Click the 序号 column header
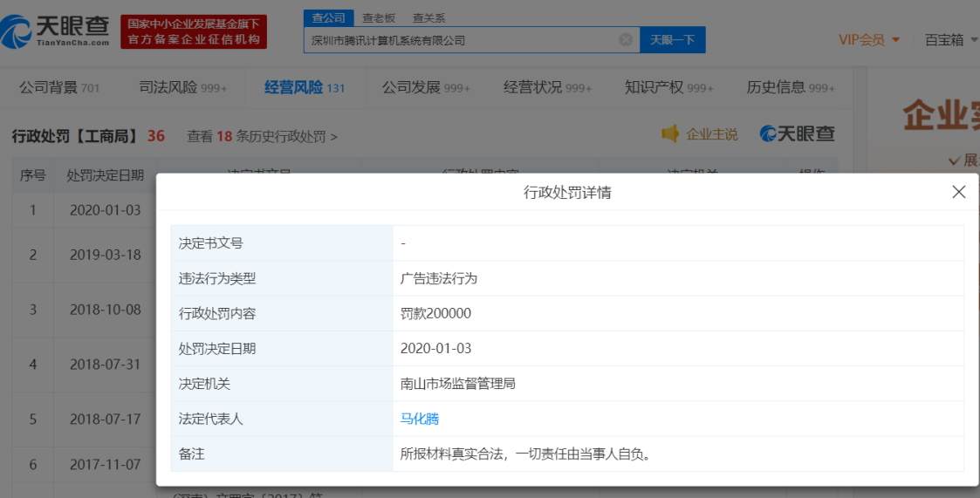 (32, 175)
